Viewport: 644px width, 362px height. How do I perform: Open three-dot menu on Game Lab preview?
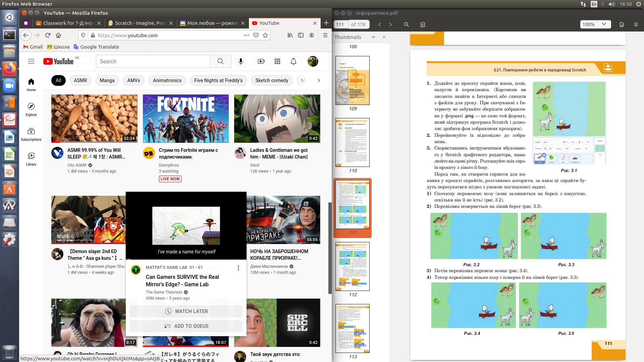pos(238,268)
